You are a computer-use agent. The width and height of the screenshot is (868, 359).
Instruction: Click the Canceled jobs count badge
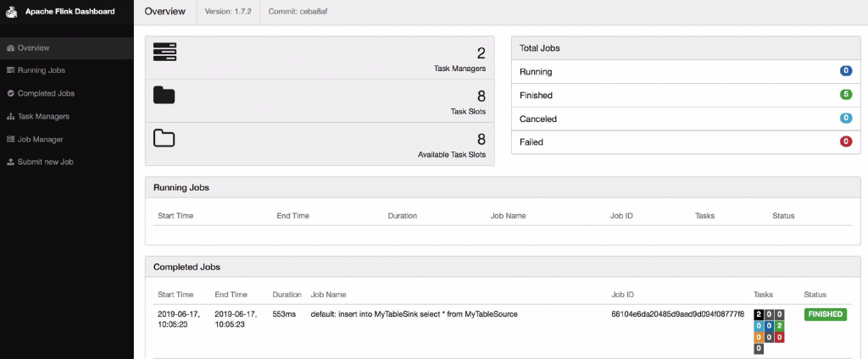[846, 118]
